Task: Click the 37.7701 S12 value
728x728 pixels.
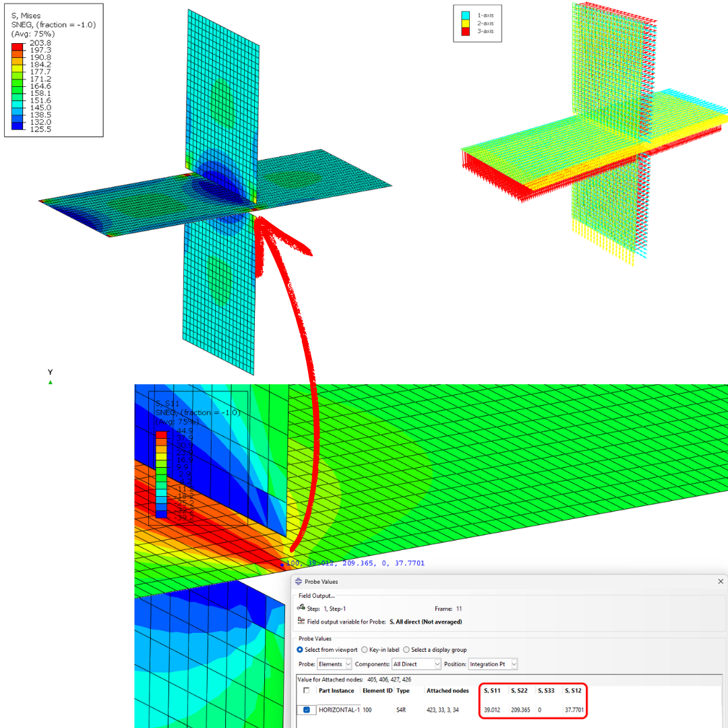Action: point(574,710)
